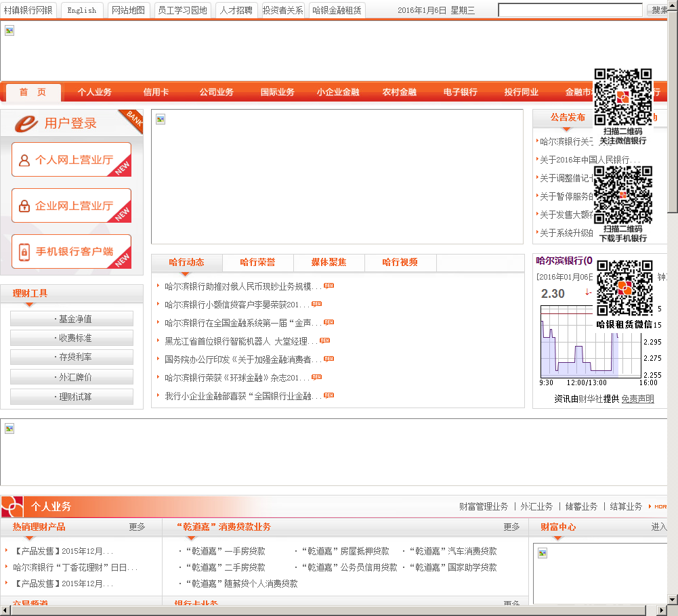Click the 下载手机银行 QR code
This screenshot has height=616, width=678.
click(x=622, y=195)
